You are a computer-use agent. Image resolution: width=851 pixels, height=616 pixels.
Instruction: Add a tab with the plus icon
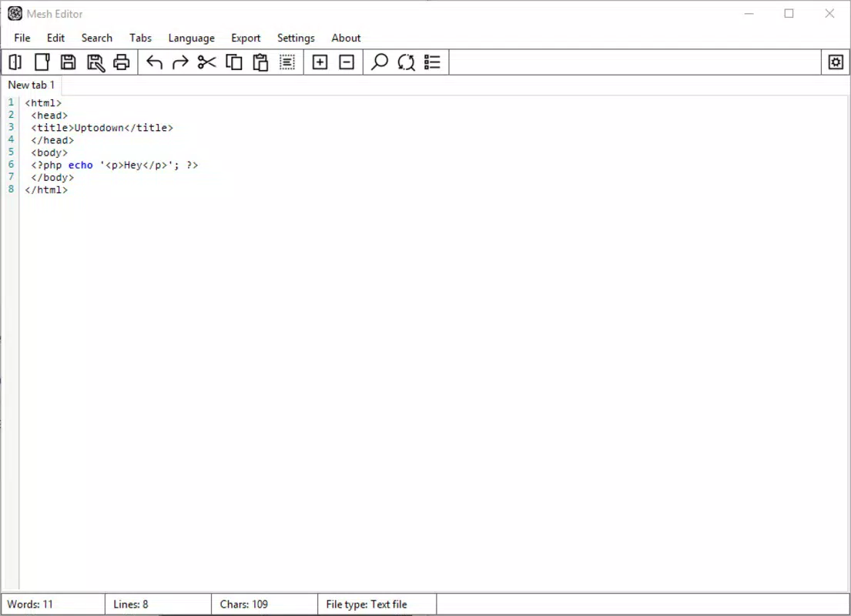click(320, 62)
